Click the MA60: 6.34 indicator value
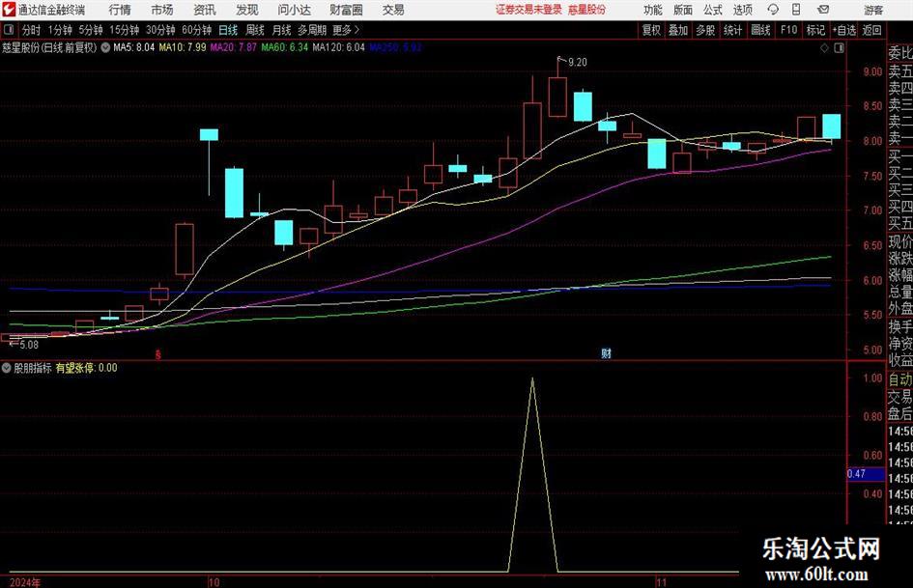 (285, 47)
